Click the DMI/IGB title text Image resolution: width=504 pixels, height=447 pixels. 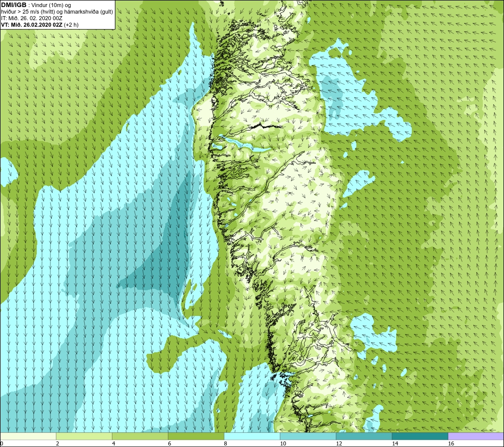[x=14, y=5]
